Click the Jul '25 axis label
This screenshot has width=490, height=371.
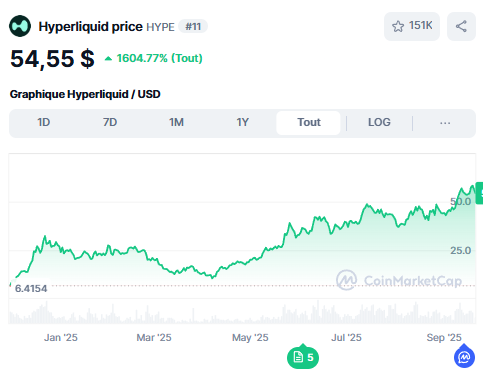pyautogui.click(x=346, y=337)
